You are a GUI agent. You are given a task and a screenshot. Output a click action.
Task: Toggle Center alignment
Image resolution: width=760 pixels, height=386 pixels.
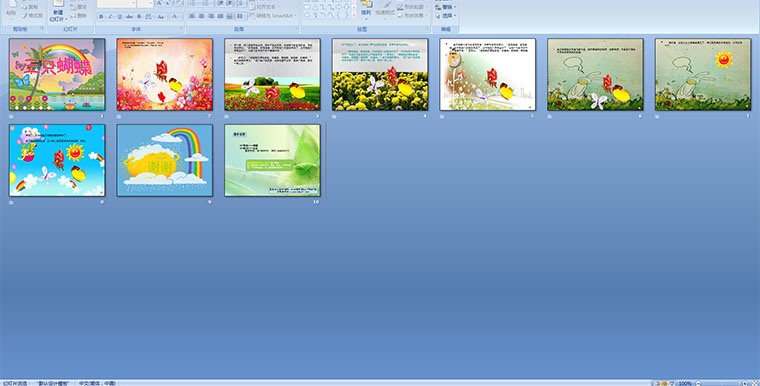click(x=202, y=16)
